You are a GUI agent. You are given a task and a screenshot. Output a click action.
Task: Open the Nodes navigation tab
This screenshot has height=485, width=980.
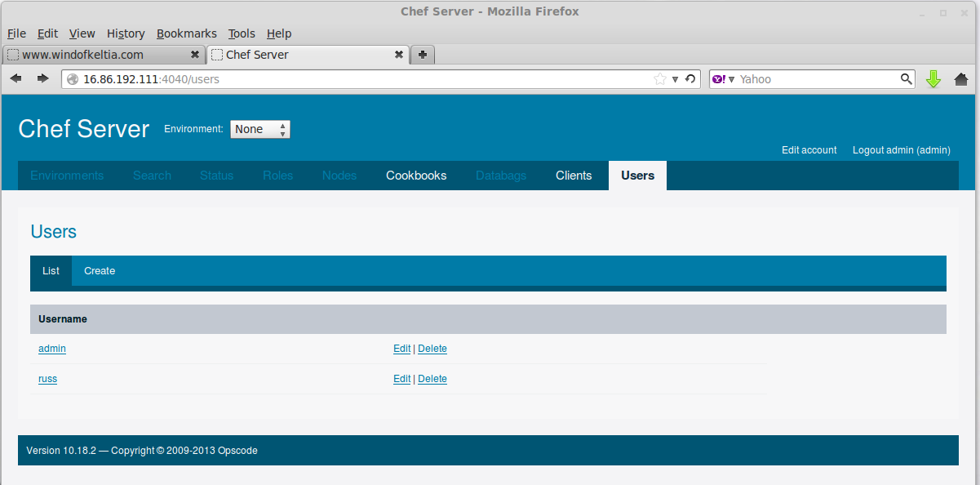coord(339,176)
